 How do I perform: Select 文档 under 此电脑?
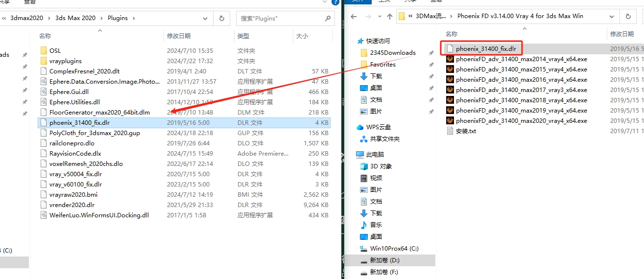pos(376,201)
